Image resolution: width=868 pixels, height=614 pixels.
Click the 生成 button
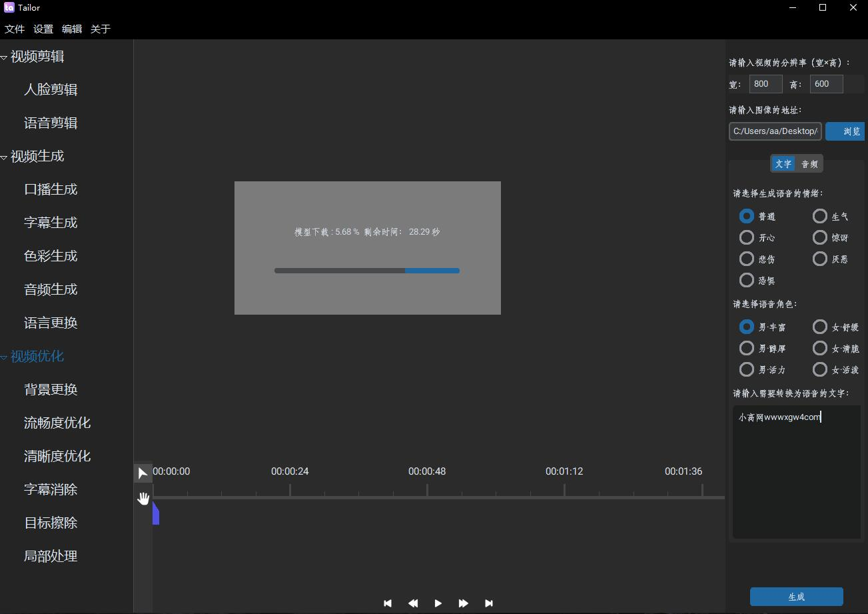(796, 597)
